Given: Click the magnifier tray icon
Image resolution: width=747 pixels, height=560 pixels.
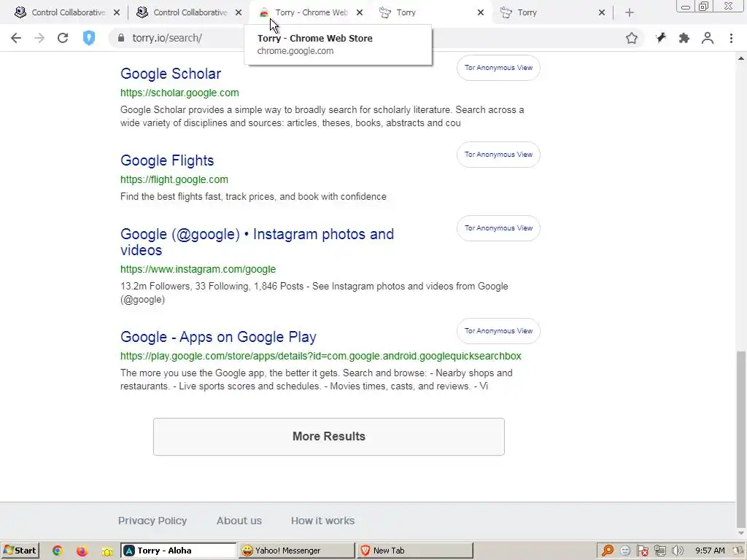Looking at the screenshot, I should point(608,551).
